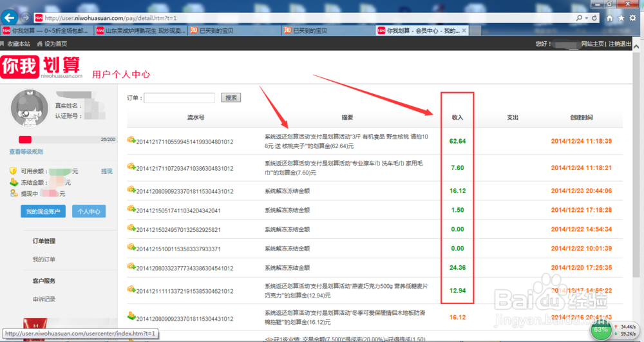Click the income value 62.64
Screen dimensions: 644x342
(457, 141)
